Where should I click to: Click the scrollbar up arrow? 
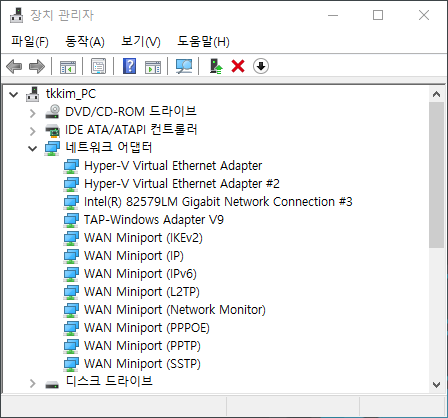point(436,94)
